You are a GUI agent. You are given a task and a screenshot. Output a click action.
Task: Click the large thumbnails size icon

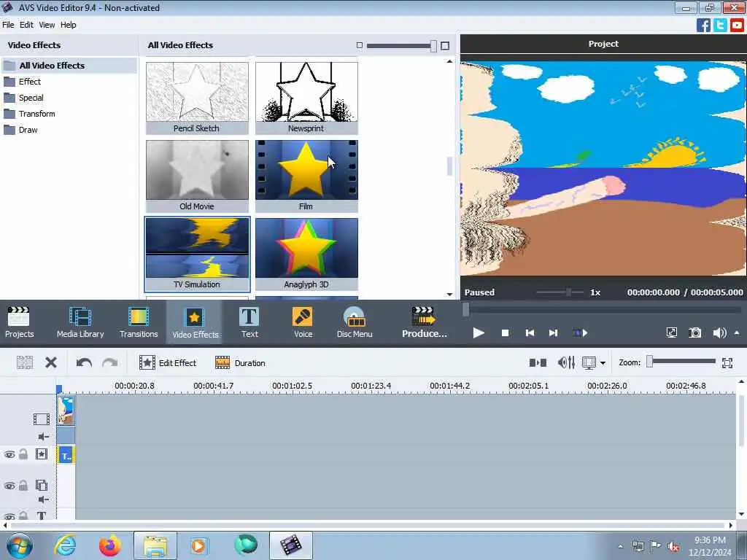tap(445, 46)
